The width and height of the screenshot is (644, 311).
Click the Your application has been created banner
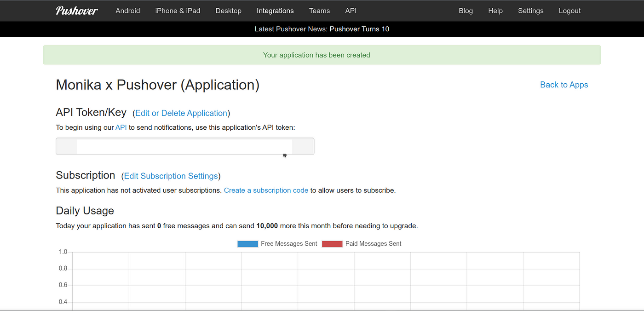(x=322, y=55)
